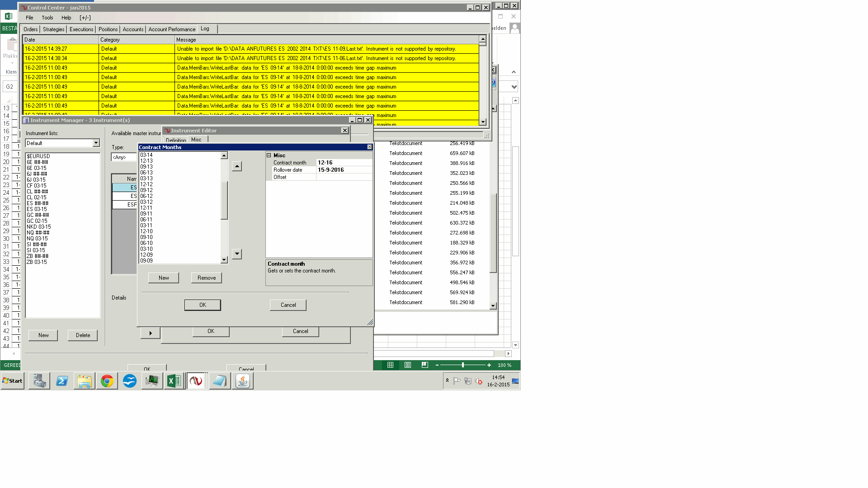Open the Tools menu
Image resolution: width=868 pixels, height=488 pixels.
(x=47, y=18)
